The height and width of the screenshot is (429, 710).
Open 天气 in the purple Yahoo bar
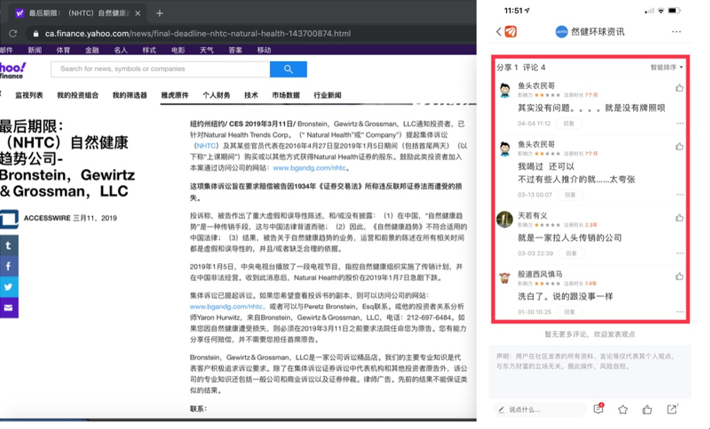(x=206, y=50)
